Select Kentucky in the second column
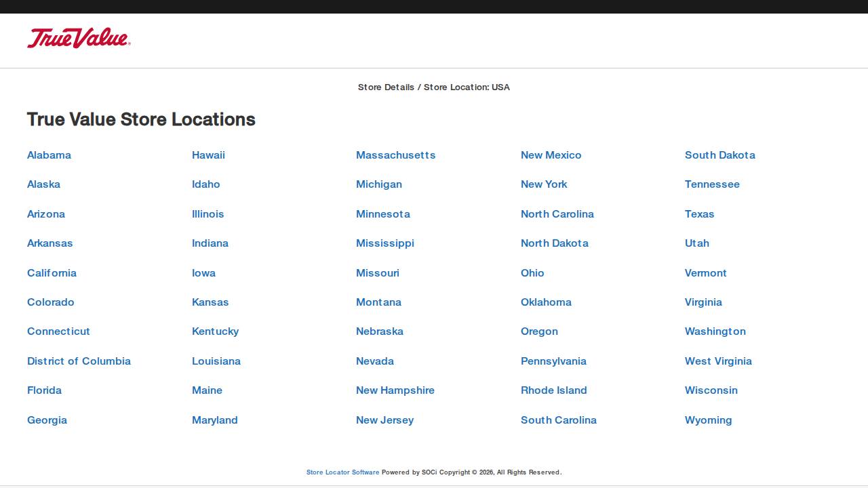Screen dimensions: 868x488 (215, 331)
